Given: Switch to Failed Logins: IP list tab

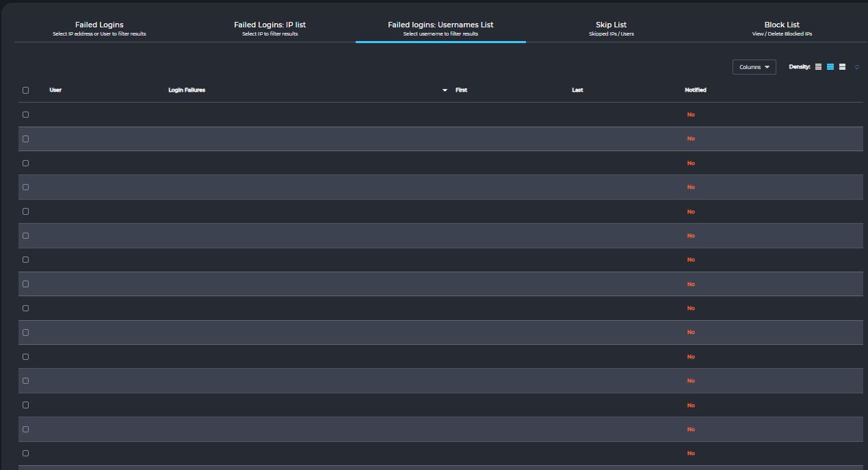Looking at the screenshot, I should pyautogui.click(x=269, y=28).
